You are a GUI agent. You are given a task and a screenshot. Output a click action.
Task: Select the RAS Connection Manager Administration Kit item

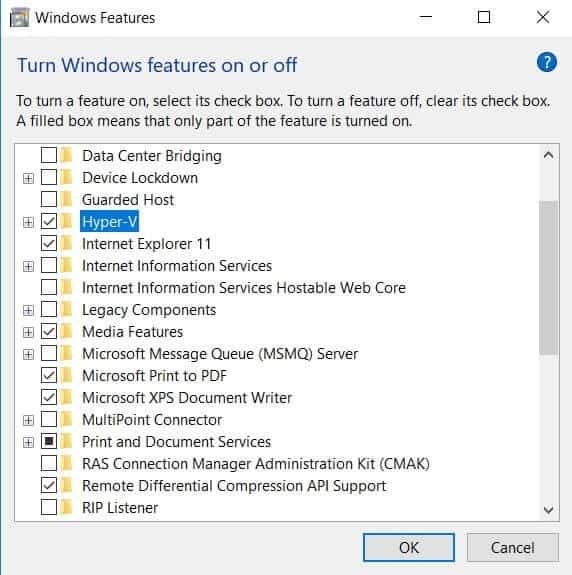point(256,464)
